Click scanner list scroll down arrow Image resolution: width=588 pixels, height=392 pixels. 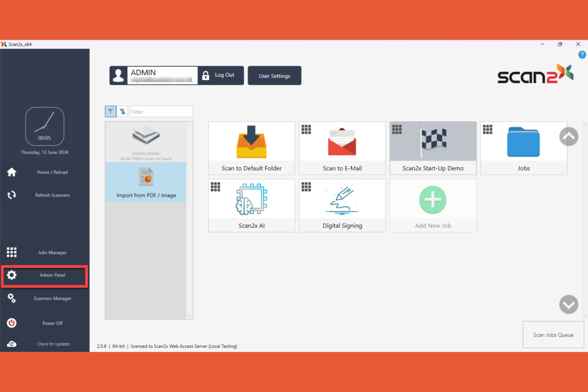tap(190, 316)
